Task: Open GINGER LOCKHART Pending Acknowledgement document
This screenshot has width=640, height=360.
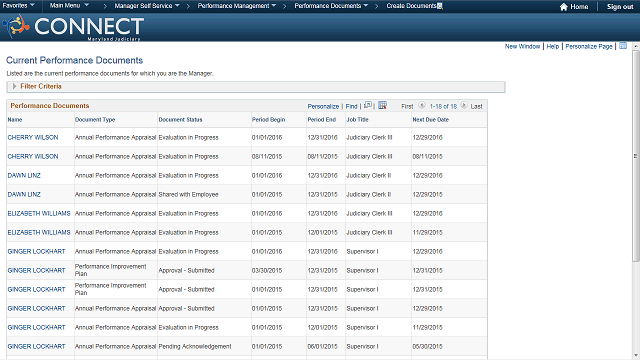Action: pyautogui.click(x=36, y=346)
